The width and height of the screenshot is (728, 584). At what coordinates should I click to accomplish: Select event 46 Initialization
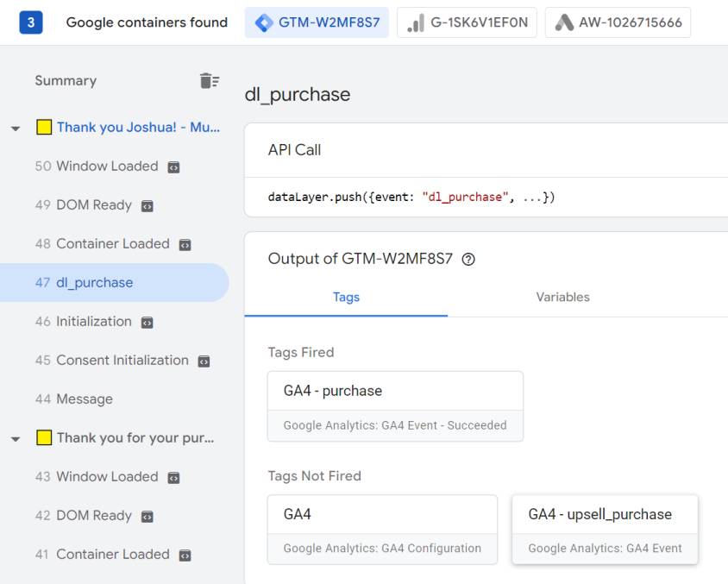pos(84,321)
